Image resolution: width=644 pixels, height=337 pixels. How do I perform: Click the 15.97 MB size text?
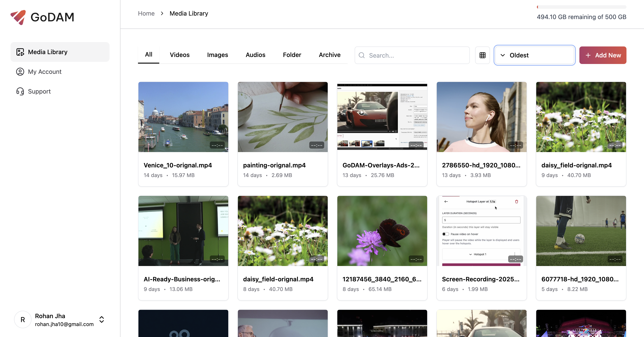(183, 175)
